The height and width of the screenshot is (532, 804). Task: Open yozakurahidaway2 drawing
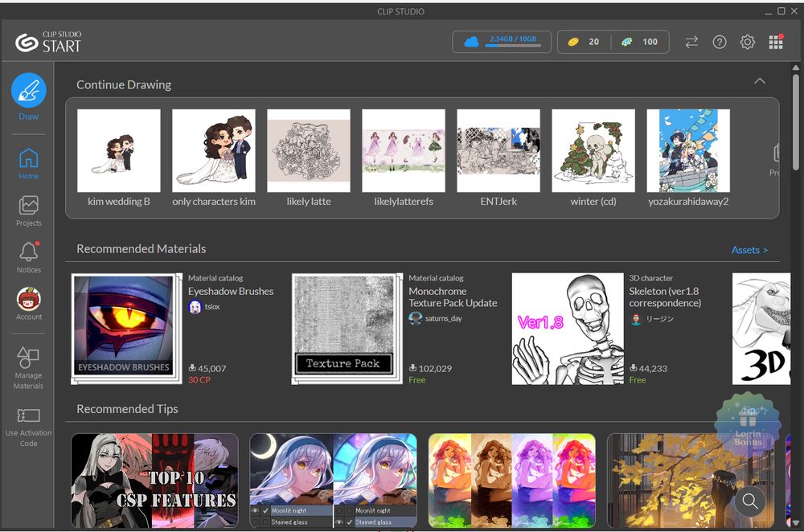point(688,158)
